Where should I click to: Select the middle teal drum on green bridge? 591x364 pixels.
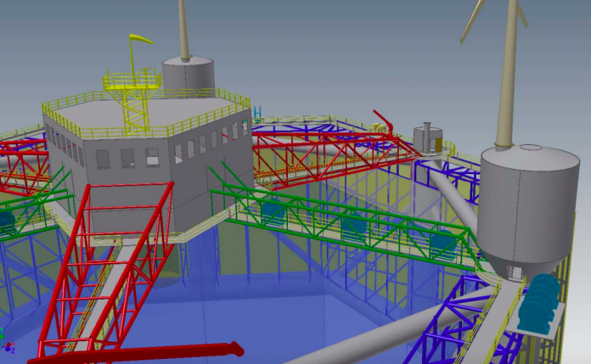354,226
